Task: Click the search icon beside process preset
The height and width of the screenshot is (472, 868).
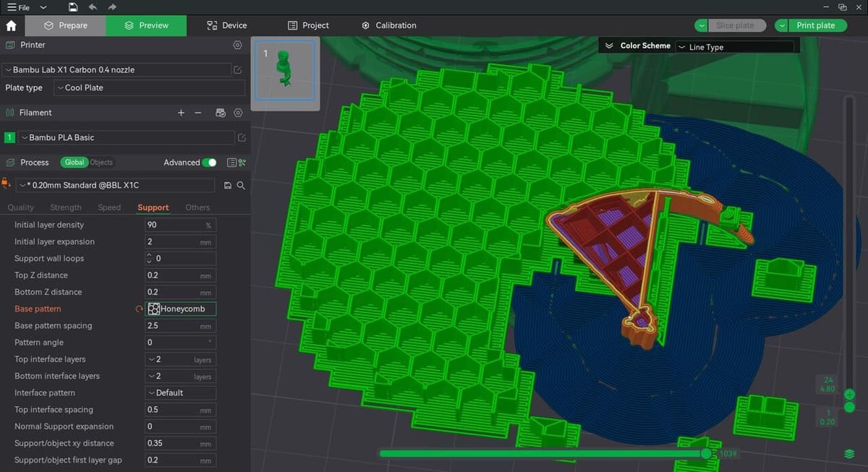Action: pyautogui.click(x=241, y=186)
